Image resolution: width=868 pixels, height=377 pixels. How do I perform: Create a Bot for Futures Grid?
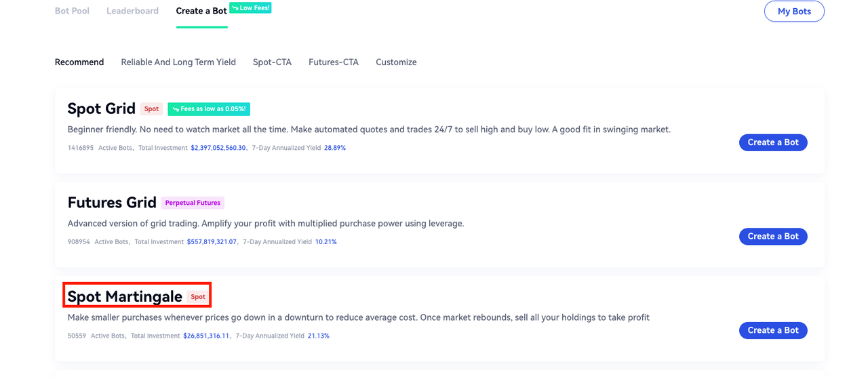tap(773, 237)
